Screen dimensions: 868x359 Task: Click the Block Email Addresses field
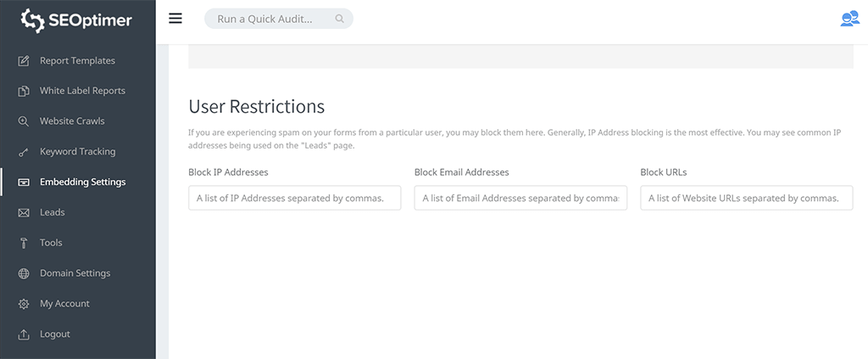[x=520, y=198]
